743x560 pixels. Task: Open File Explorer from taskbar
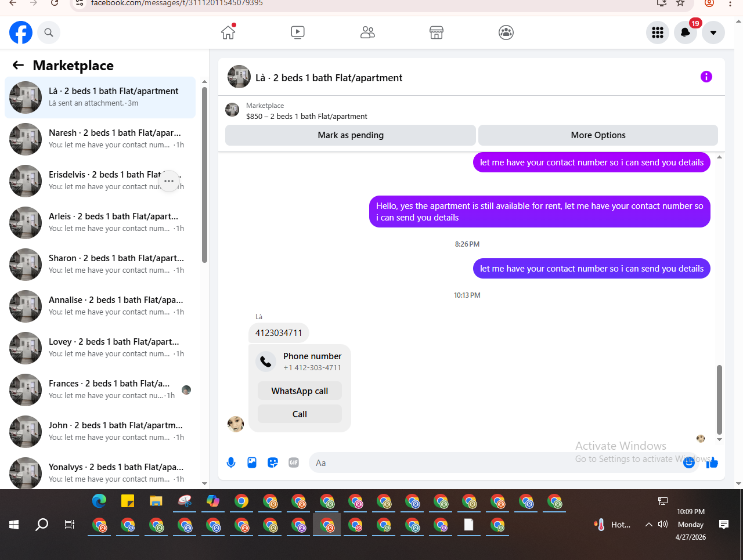pyautogui.click(x=156, y=501)
